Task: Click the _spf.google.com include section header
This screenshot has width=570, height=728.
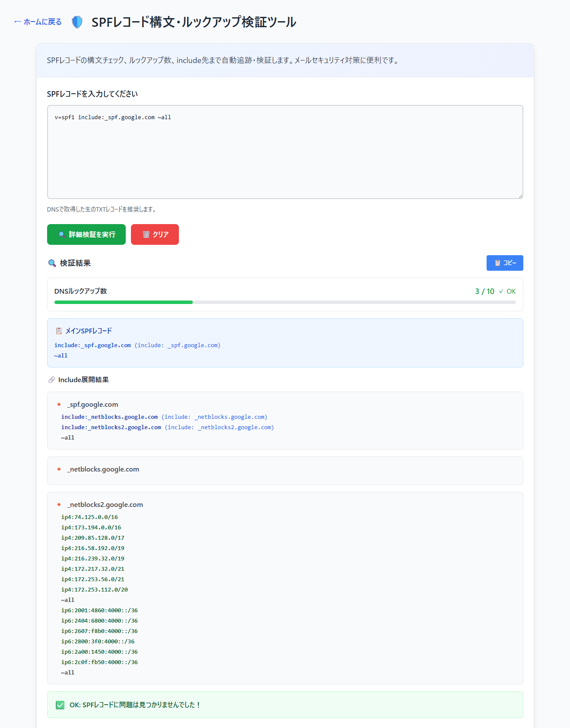Action: tap(93, 405)
